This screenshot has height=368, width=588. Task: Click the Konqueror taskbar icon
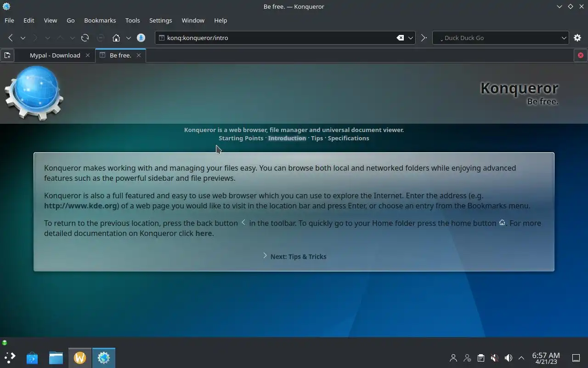(x=104, y=357)
